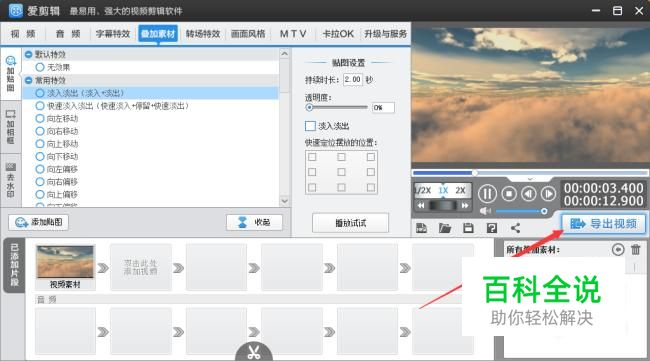
Task: Select 2X playback speed
Action: pyautogui.click(x=461, y=190)
